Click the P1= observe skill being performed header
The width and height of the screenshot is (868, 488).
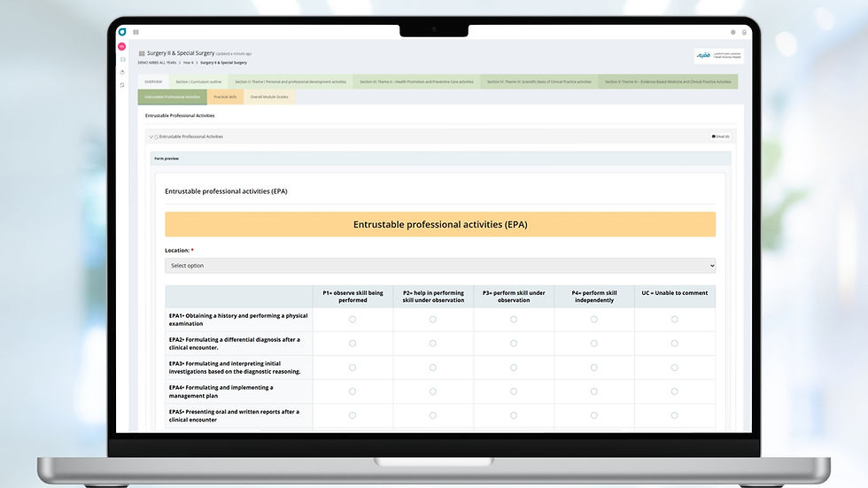(353, 297)
